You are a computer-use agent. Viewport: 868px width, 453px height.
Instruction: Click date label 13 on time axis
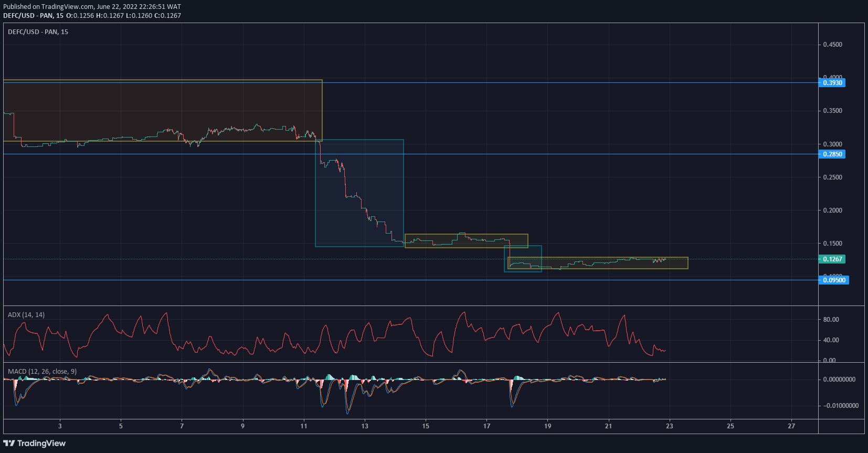point(365,426)
